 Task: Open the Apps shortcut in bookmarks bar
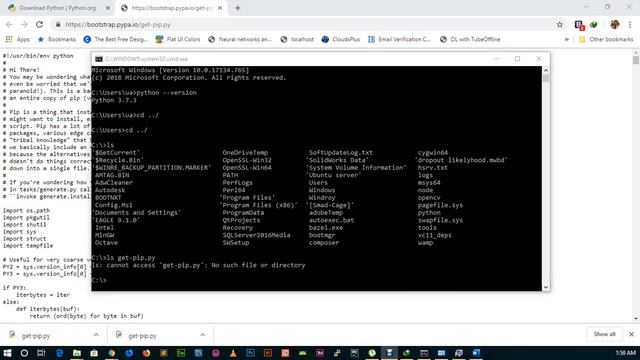coord(18,39)
